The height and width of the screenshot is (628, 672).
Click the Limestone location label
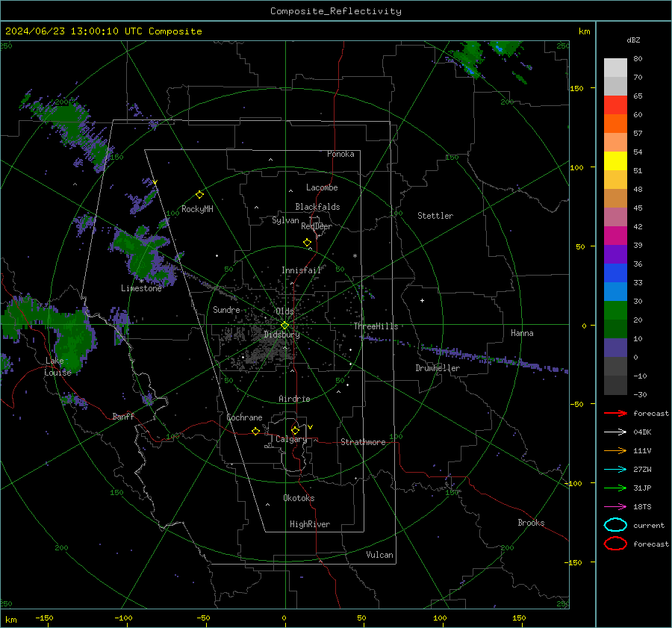(x=141, y=288)
